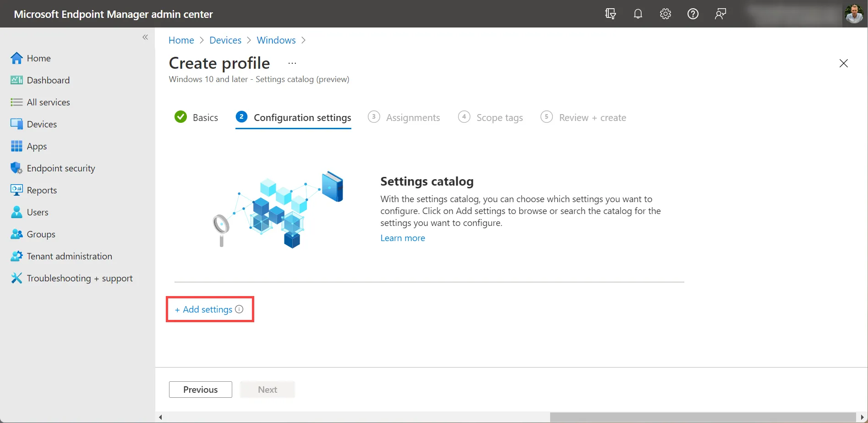Open the directory and subscription filter icon
This screenshot has width=868, height=423.
click(x=610, y=14)
